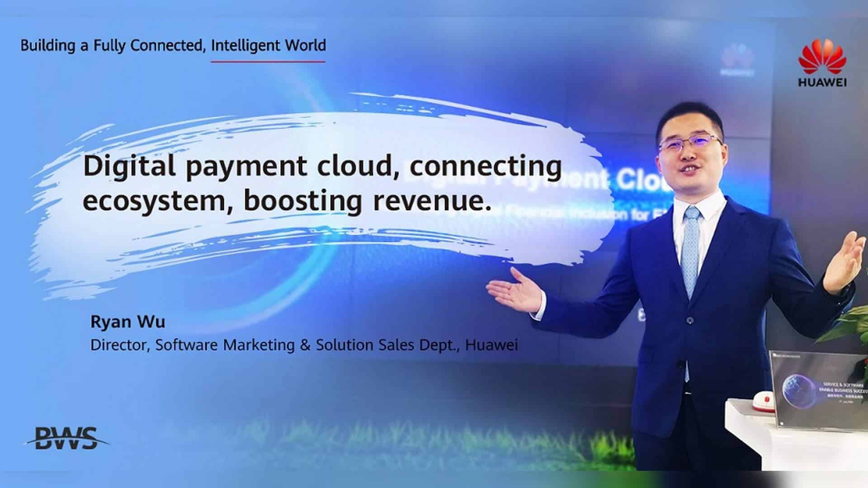Click the headline 'Digital payment cloud, connecting'
Image resolution: width=868 pixels, height=488 pixels.
(322, 168)
